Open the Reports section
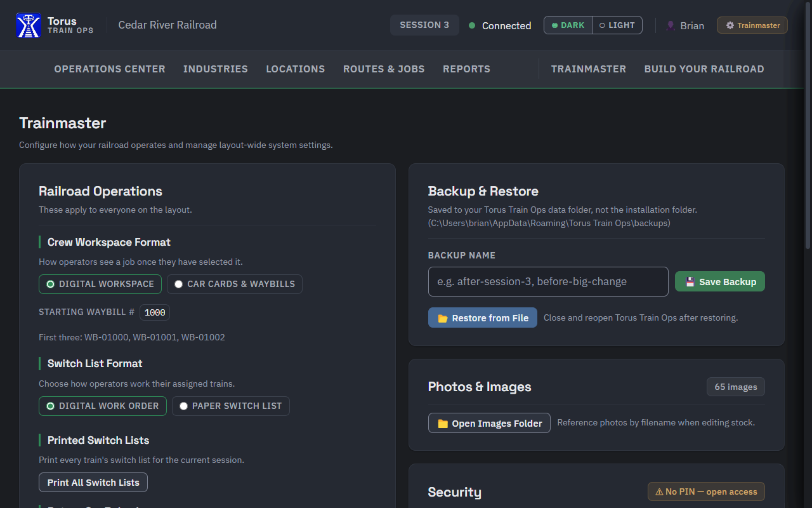 [x=466, y=69]
